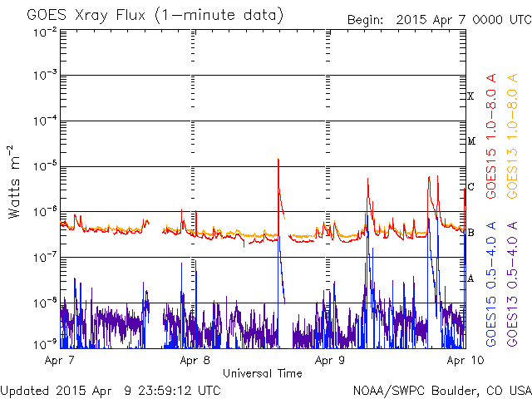Click the X flare class label
Image resolution: width=532 pixels, height=399 pixels.
470,96
